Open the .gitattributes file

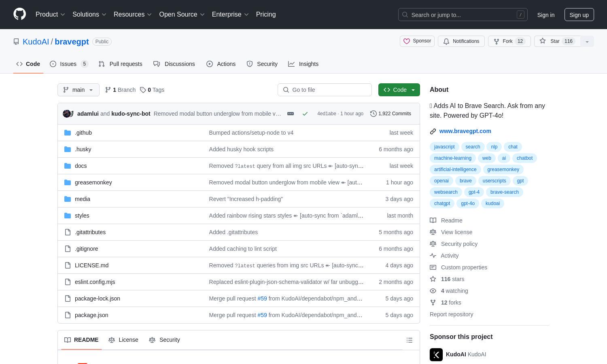[x=90, y=232]
